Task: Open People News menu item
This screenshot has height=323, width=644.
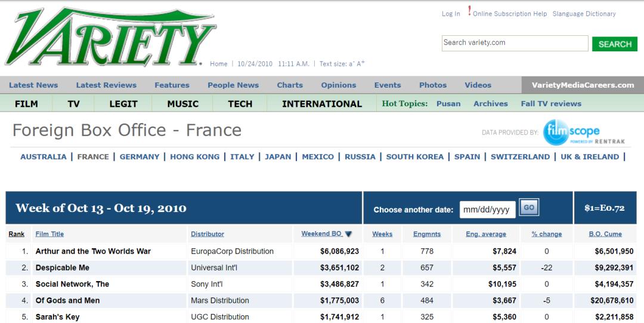Action: 233,85
